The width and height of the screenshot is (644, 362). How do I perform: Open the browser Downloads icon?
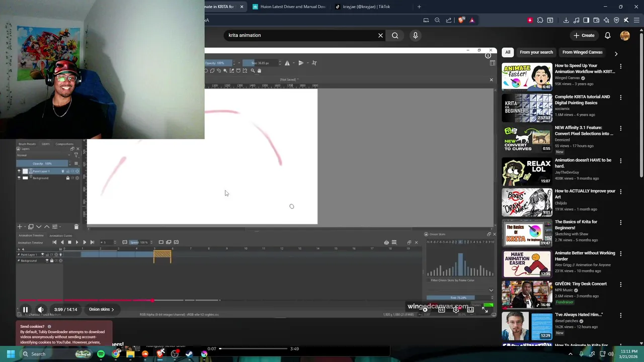(x=566, y=20)
